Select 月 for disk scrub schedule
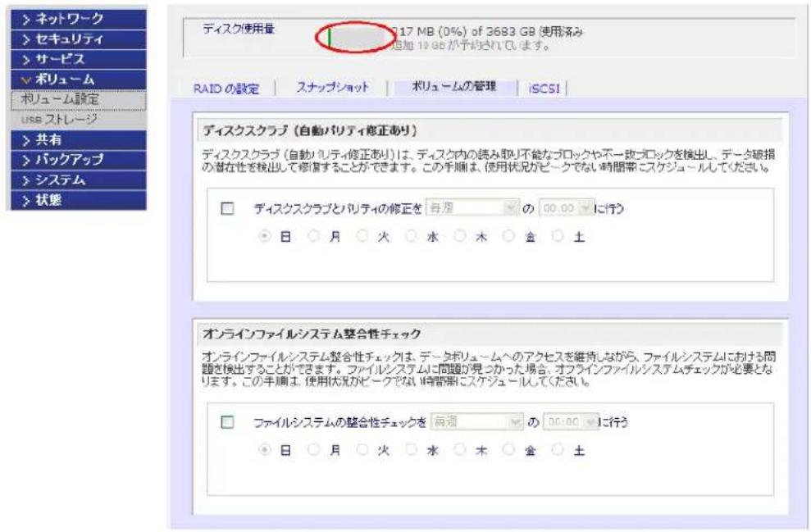 click(313, 236)
